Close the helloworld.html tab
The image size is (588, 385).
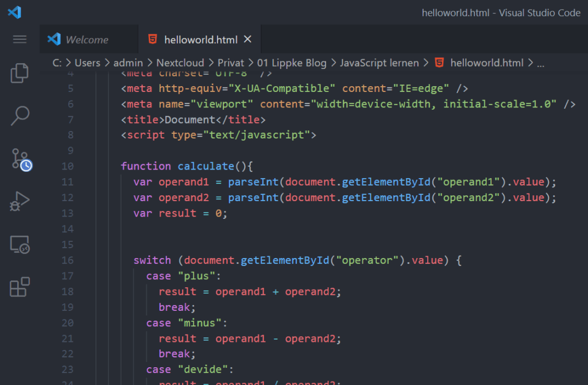click(x=247, y=39)
